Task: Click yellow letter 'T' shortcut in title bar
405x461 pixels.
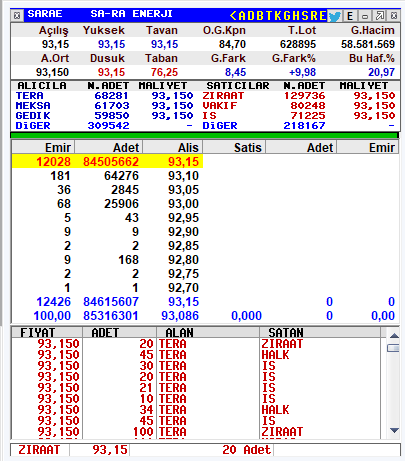Action: coord(269,16)
